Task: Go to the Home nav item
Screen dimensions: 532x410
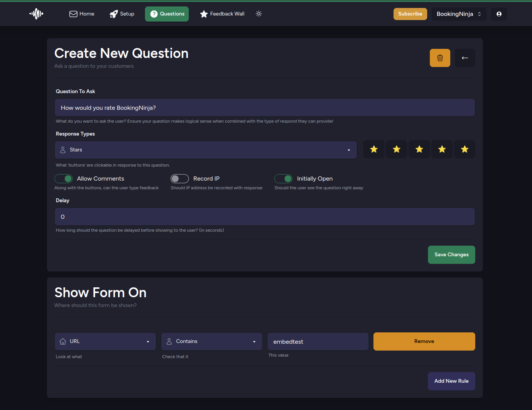Action: click(82, 14)
